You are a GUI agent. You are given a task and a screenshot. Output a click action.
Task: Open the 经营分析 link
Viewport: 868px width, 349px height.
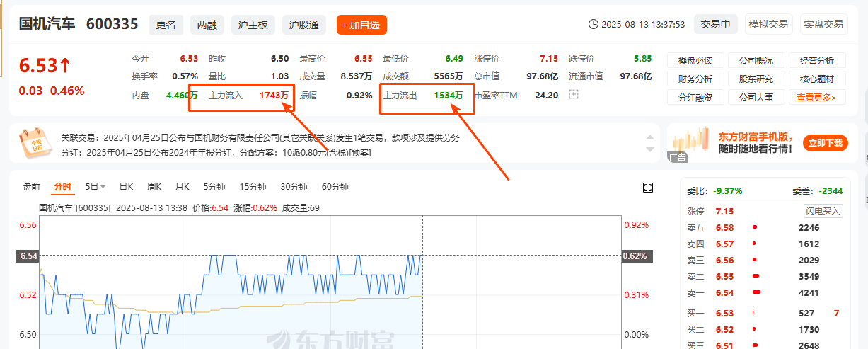click(x=816, y=61)
